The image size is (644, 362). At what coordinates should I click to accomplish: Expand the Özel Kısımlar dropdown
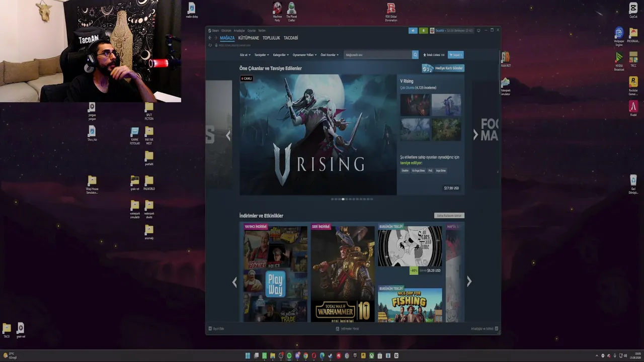click(329, 55)
